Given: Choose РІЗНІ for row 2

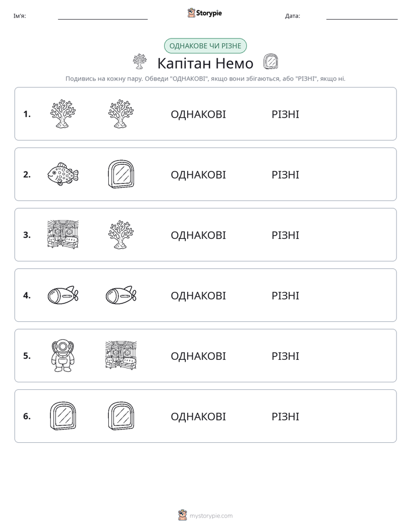Looking at the screenshot, I should point(285,174).
